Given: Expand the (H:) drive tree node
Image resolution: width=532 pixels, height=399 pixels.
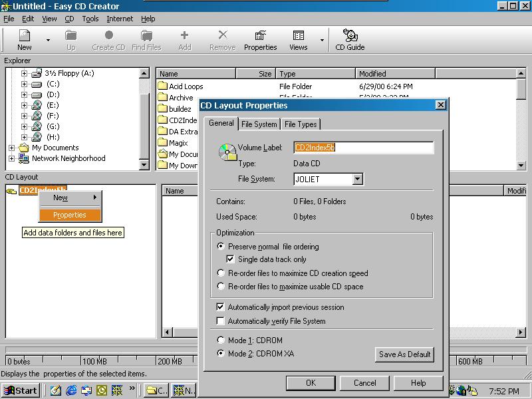Looking at the screenshot, I should [24, 137].
